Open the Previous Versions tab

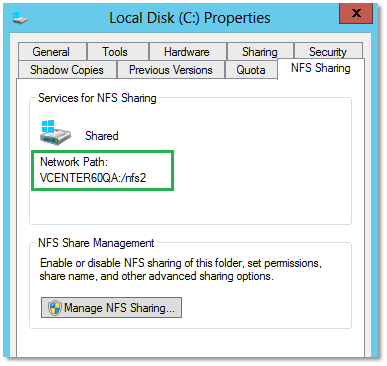pyautogui.click(x=171, y=70)
